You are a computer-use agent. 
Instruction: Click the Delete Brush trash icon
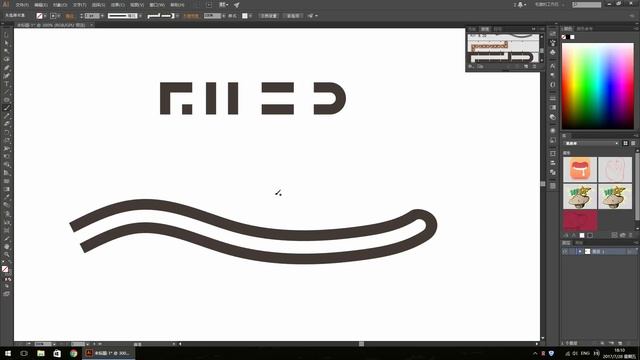[534, 66]
